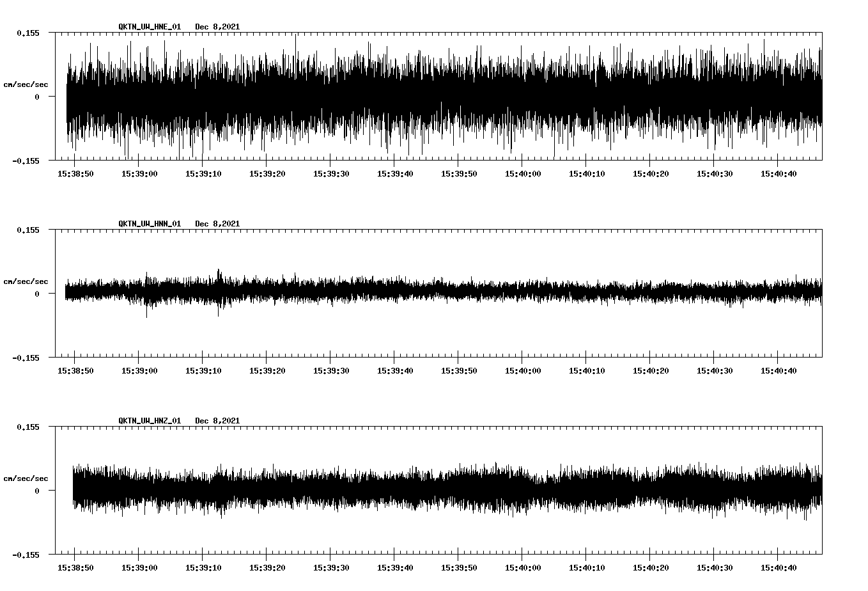The width and height of the screenshot is (868, 591).
Task: Click the 15:40:20 time label under HNE plot
Action: pos(651,174)
